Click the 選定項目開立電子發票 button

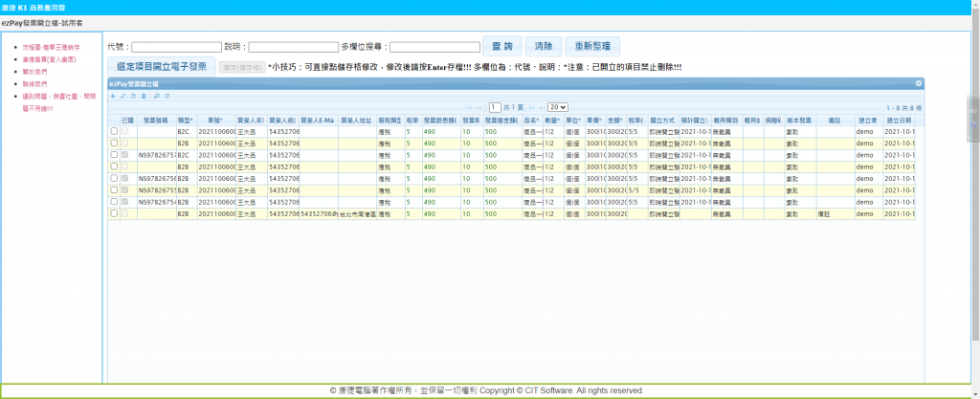162,66
